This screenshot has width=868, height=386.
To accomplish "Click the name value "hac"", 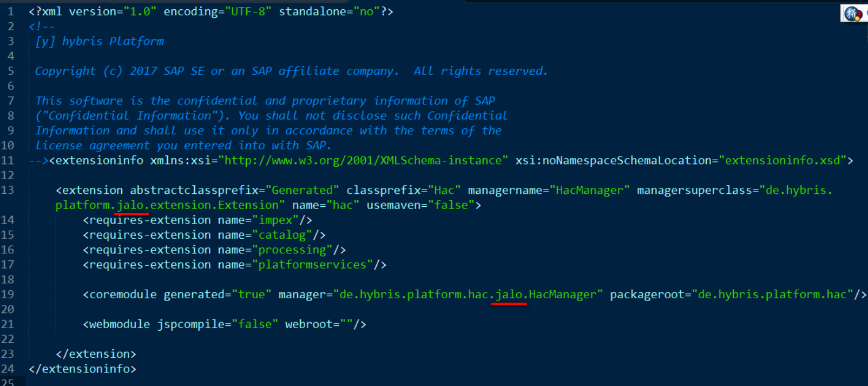I will (343, 205).
